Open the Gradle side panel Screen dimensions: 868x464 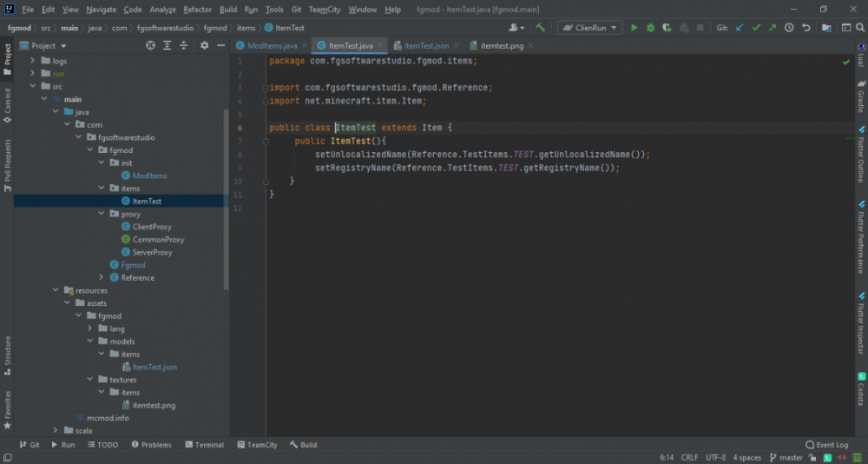861,96
